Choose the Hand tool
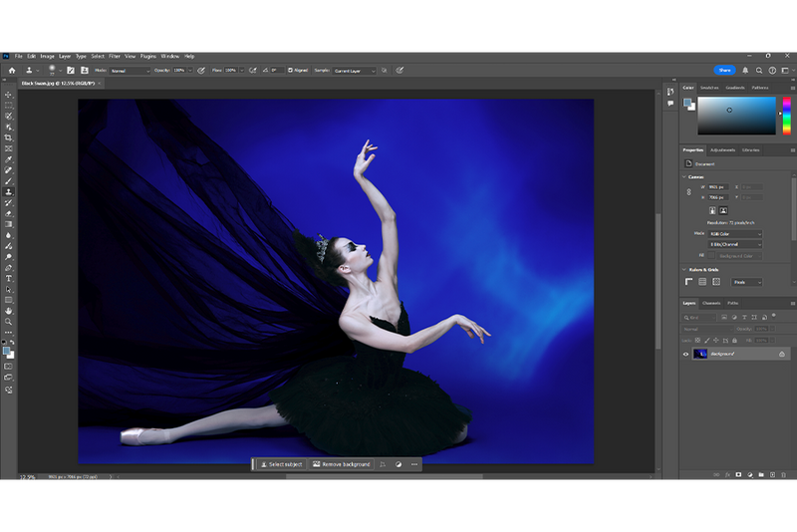The width and height of the screenshot is (797, 532). click(9, 311)
